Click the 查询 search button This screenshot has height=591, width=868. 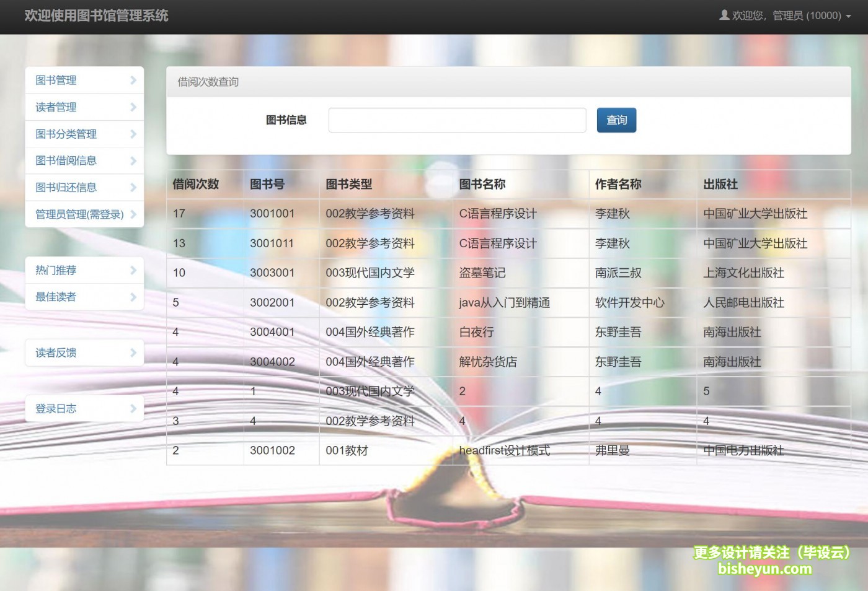pyautogui.click(x=616, y=120)
